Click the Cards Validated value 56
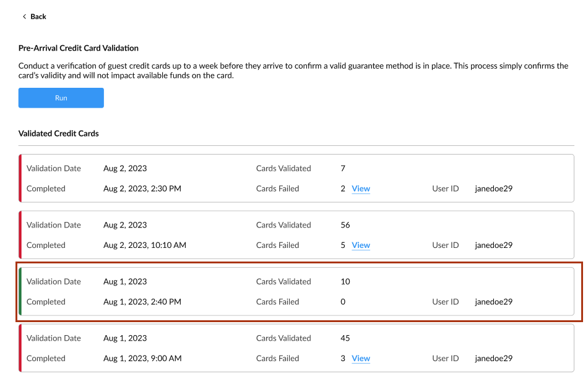588x379 pixels. click(345, 225)
